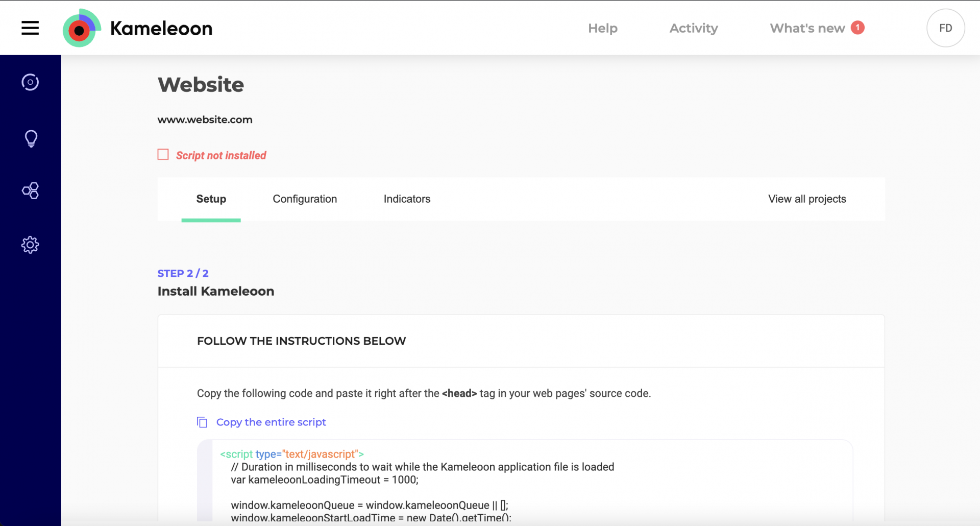Open the Help menu
This screenshot has height=526, width=980.
603,28
